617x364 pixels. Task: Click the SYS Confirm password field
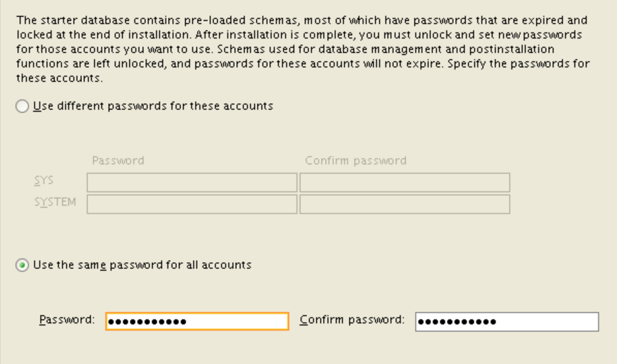point(404,182)
